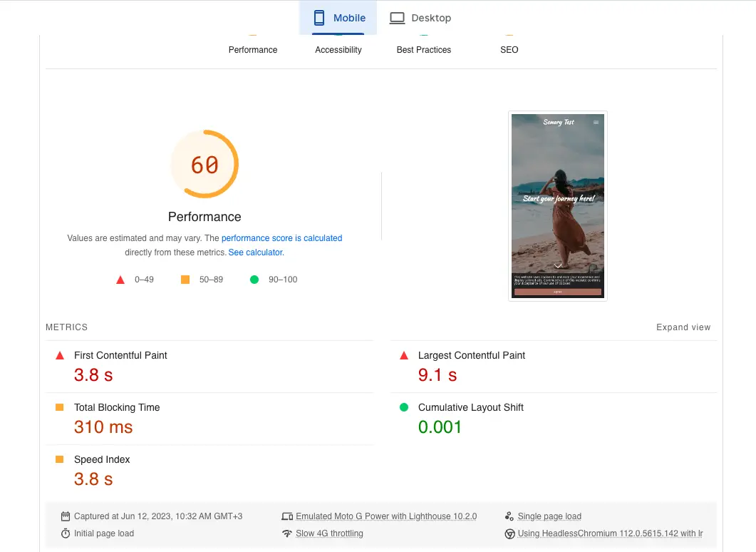Viewport: 756px width, 552px height.
Task: Click orange square beside Speed Index
Action: (60, 459)
